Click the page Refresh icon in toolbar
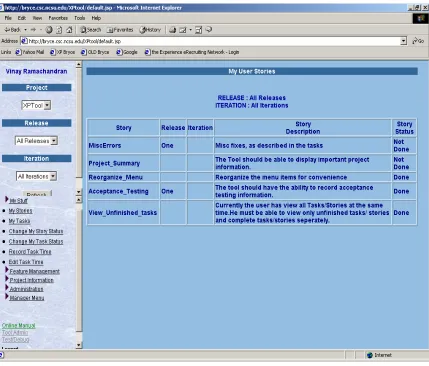The image size is (429, 366). [x=59, y=30]
